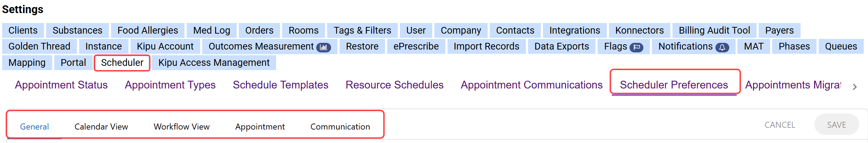
Task: Go to Kipu Access Management settings
Action: pyautogui.click(x=214, y=63)
